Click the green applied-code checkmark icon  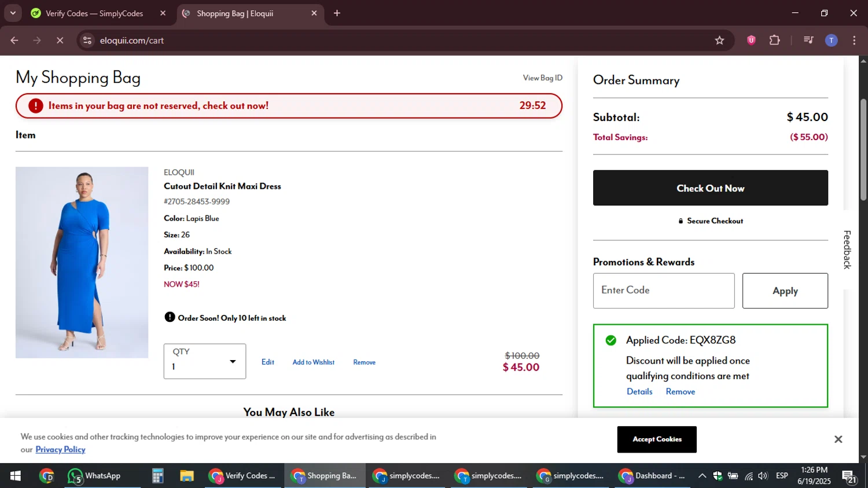(611, 340)
